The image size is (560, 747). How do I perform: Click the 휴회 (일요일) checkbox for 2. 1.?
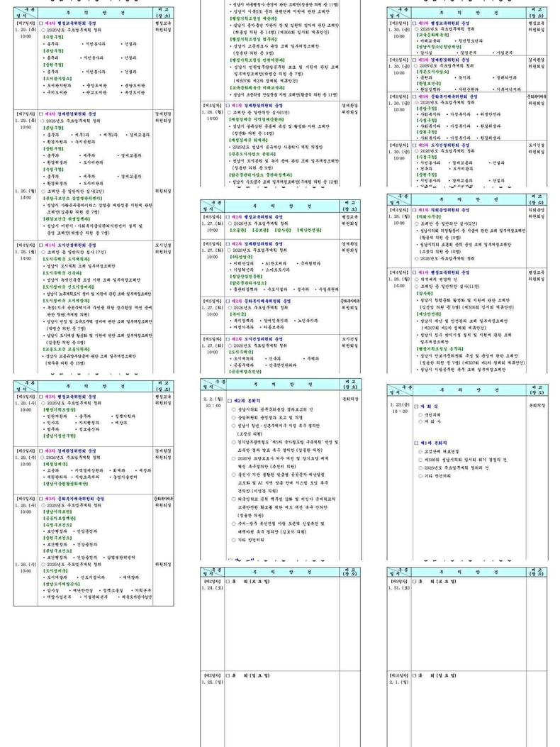coord(415,675)
